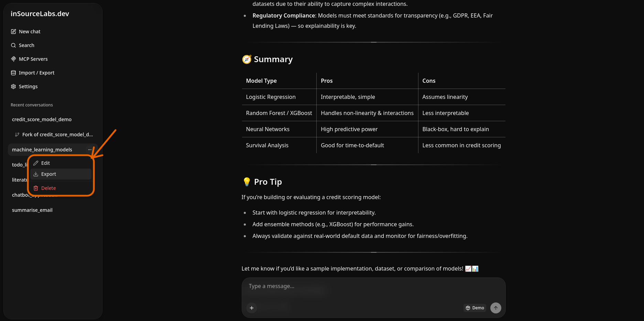This screenshot has width=644, height=321.
Task: Click the Import / Export sidebar label
Action: pyautogui.click(x=36, y=73)
